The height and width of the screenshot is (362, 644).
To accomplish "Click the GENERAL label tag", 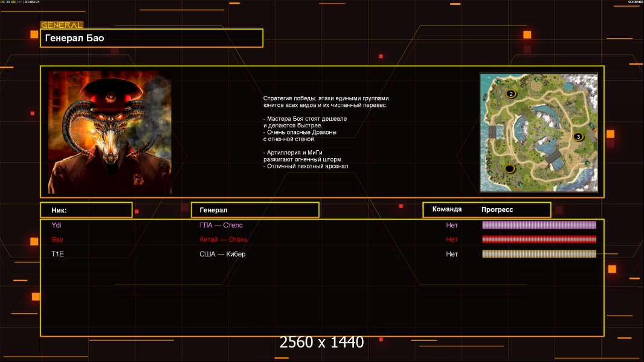I will pyautogui.click(x=62, y=25).
